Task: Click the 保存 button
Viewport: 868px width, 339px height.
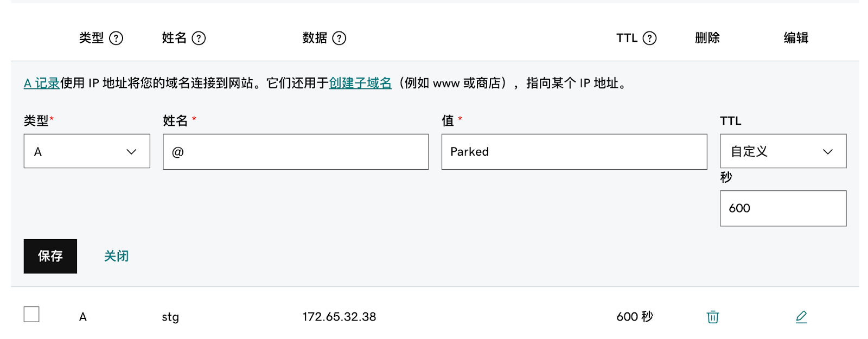Action: tap(50, 256)
